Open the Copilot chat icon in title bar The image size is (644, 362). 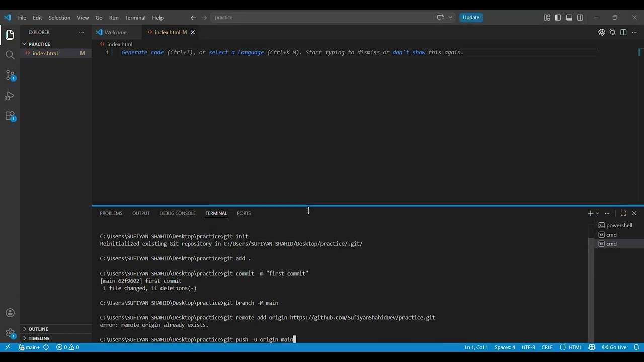(x=440, y=18)
